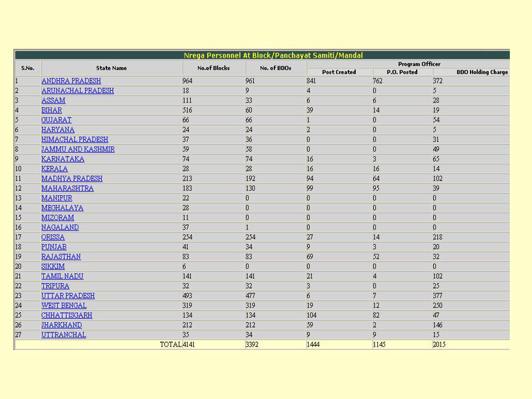
Task: Click the UTTRANCHAL link
Action: (64, 335)
